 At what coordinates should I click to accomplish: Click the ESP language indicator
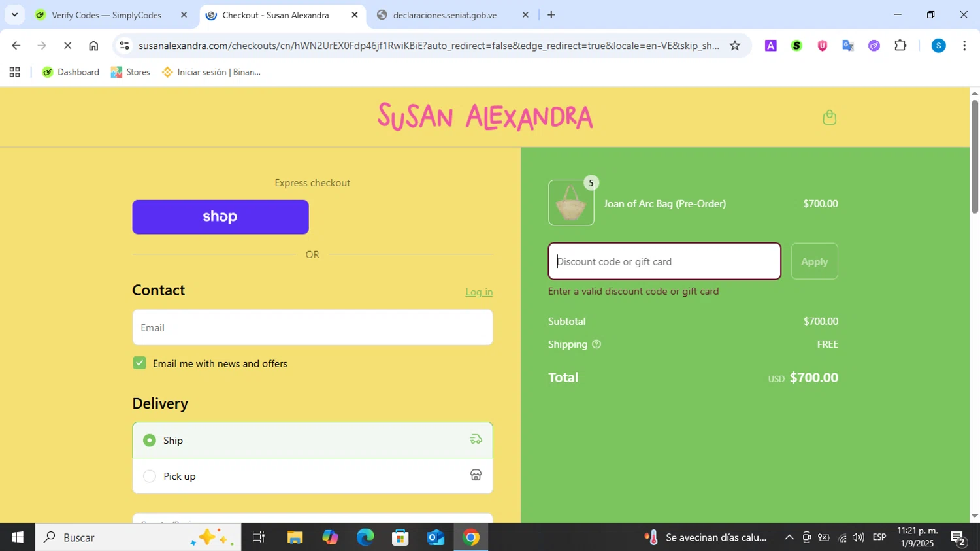[x=879, y=537]
